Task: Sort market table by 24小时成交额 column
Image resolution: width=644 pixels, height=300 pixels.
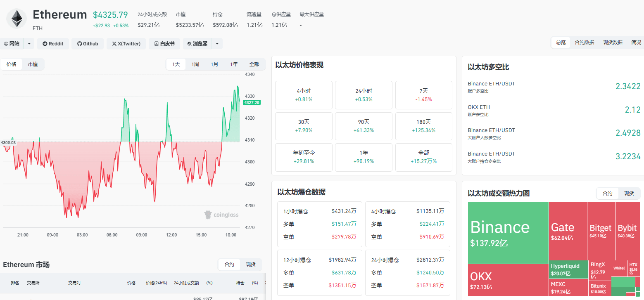Action: coord(186,283)
